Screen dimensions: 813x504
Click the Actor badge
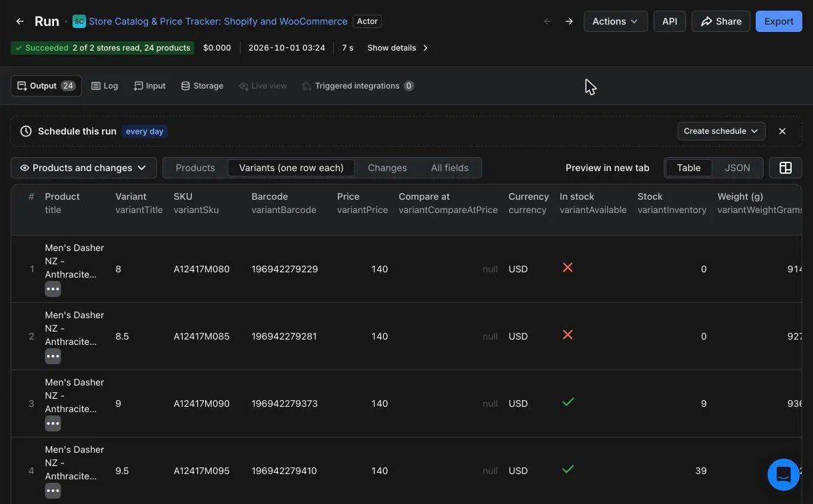click(367, 21)
